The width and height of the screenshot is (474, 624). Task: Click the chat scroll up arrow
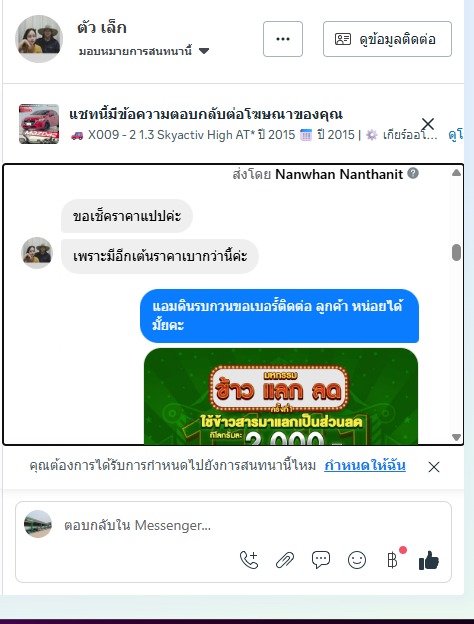456,172
